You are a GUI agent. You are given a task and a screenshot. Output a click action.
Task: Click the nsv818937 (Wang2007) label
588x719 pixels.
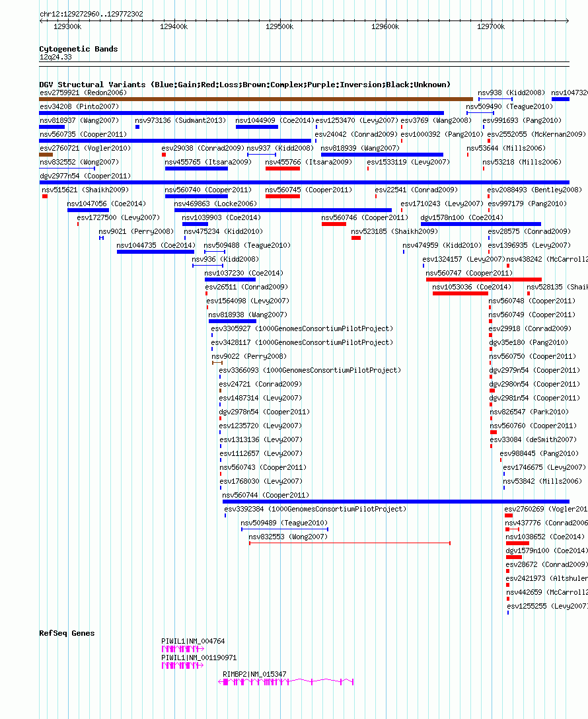pos(79,120)
